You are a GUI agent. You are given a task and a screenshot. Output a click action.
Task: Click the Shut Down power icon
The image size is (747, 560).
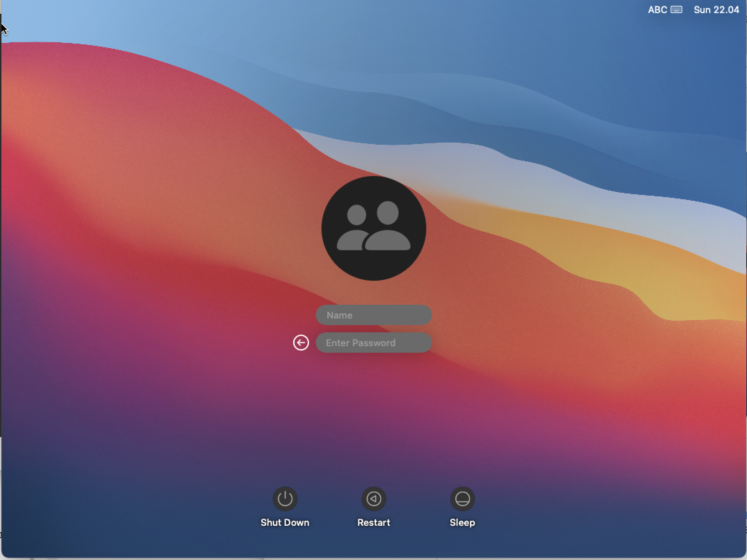(x=285, y=499)
